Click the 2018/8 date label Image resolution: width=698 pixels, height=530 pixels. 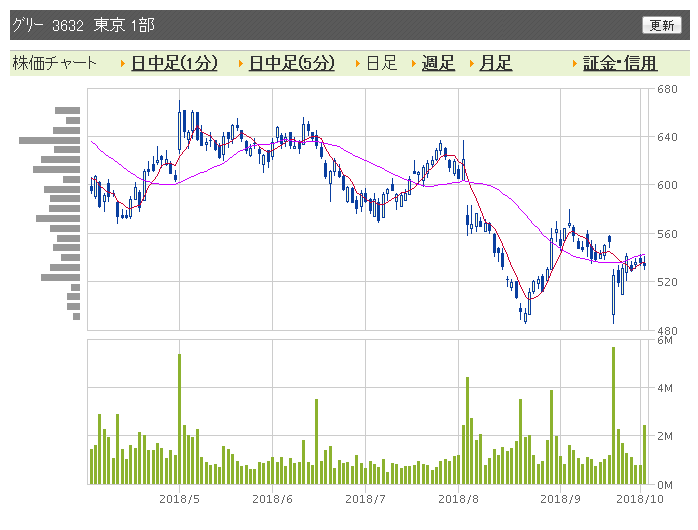(459, 499)
